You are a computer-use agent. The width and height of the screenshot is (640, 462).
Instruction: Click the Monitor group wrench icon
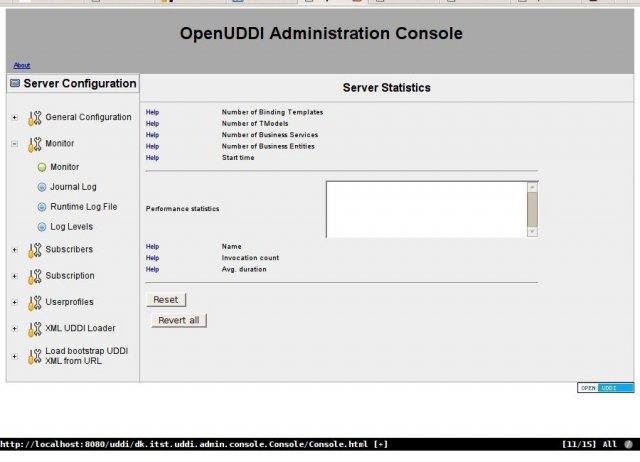[35, 144]
